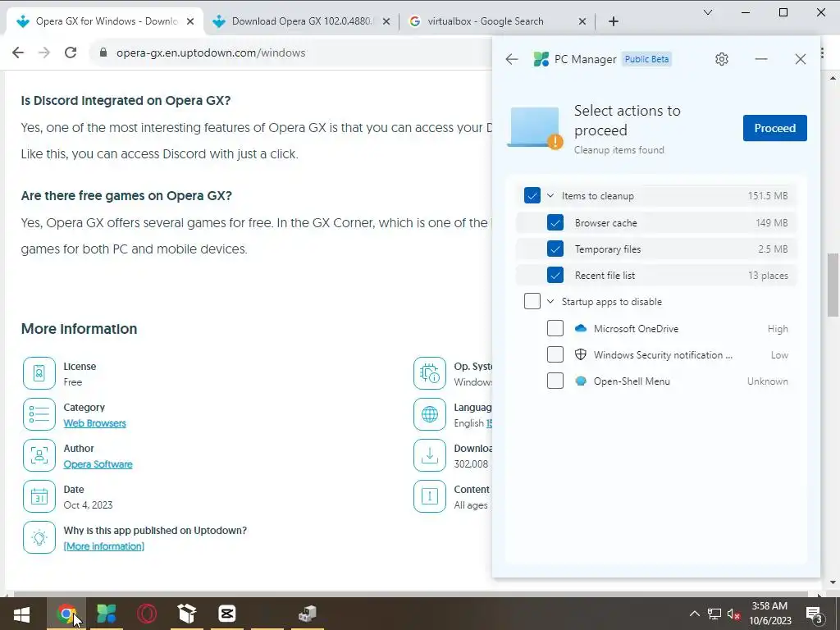840x630 pixels.
Task: Click browser back arrow
Action: click(18, 52)
